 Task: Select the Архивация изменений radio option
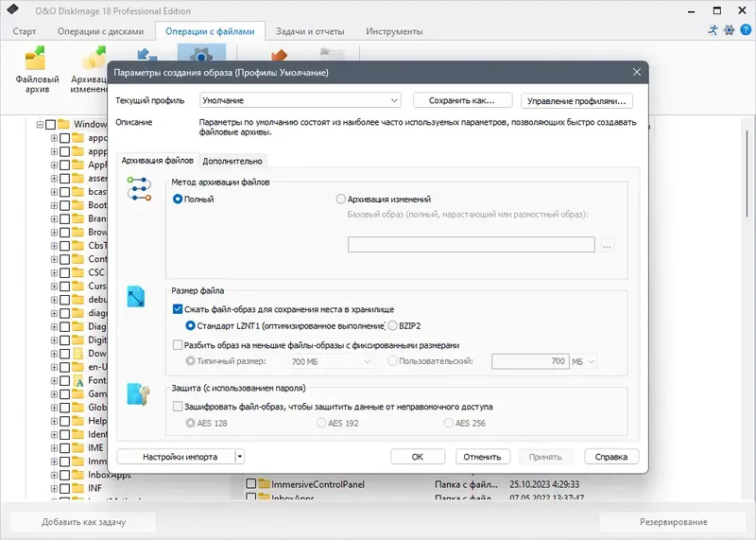[341, 199]
